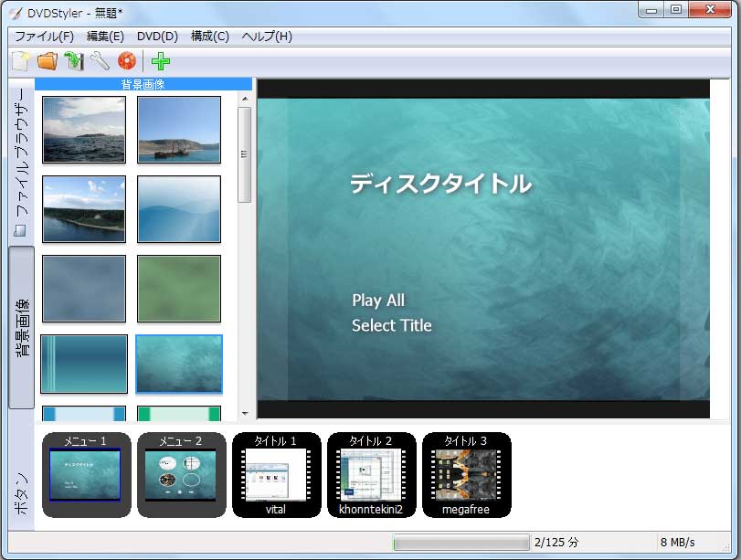Open the 編集(E) menu
Image resolution: width=741 pixels, height=560 pixels.
(105, 37)
